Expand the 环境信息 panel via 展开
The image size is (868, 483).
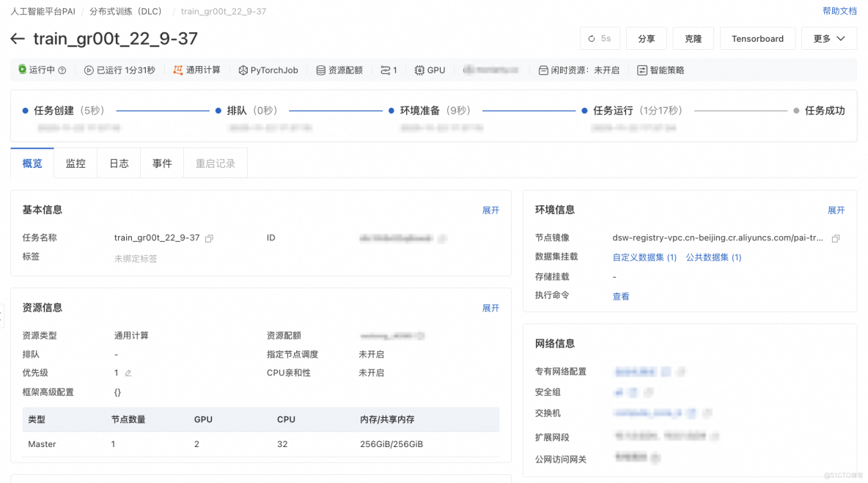tap(837, 210)
